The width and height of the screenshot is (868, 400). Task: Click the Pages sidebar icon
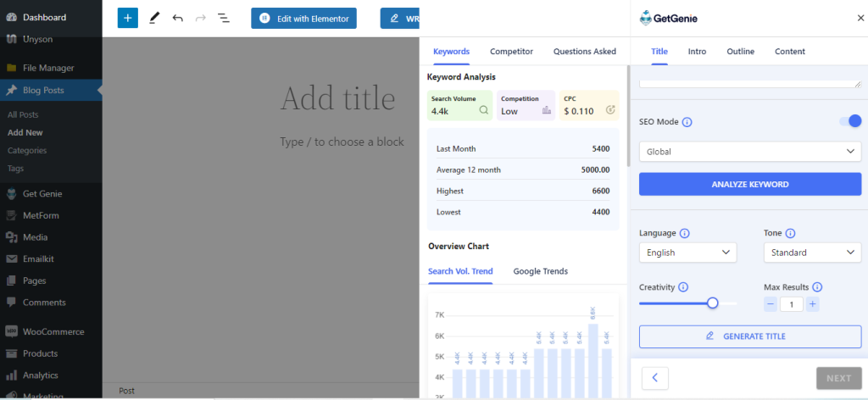(x=12, y=281)
